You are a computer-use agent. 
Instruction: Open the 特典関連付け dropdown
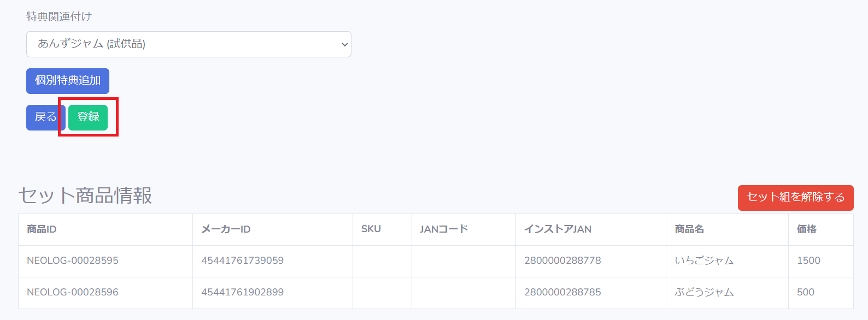pyautogui.click(x=189, y=44)
